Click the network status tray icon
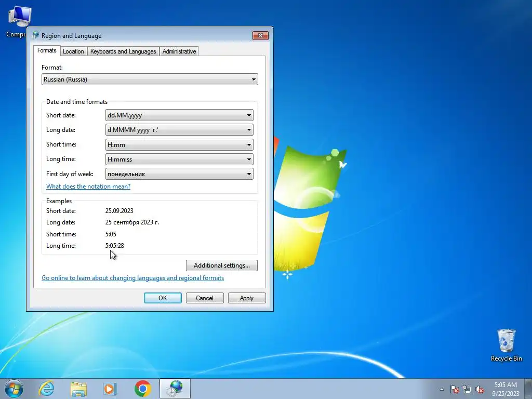 point(467,390)
